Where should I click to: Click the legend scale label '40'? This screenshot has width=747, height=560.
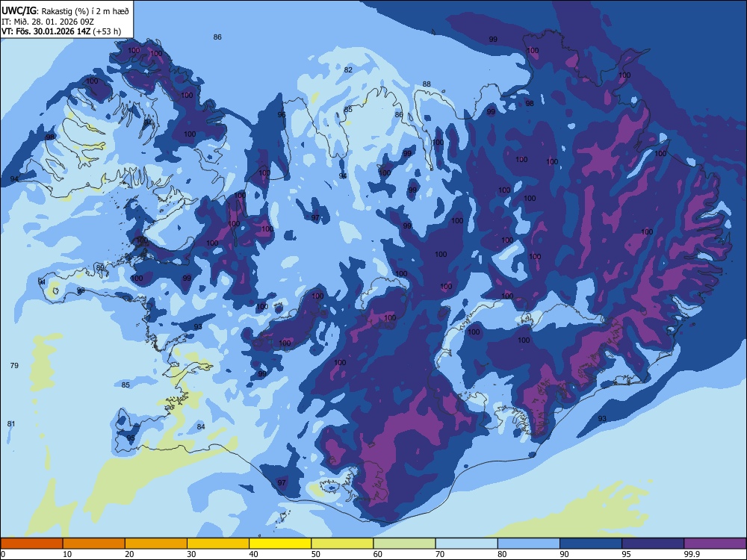point(253,554)
